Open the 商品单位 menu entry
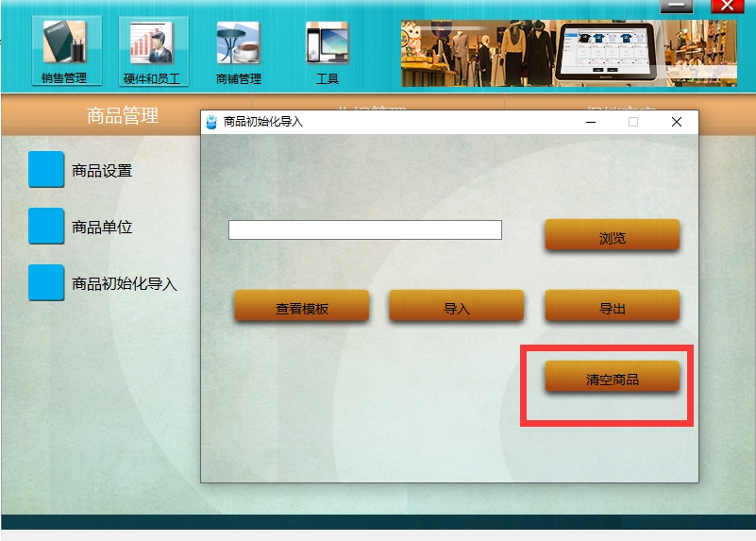Image resolution: width=756 pixels, height=541 pixels. click(x=102, y=228)
